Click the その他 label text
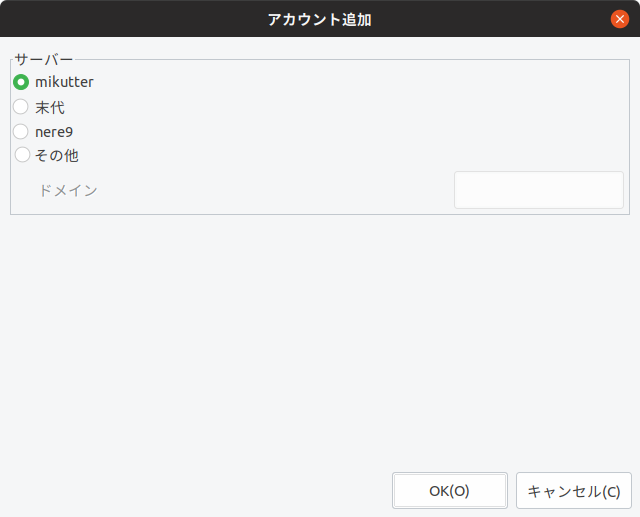 57,155
